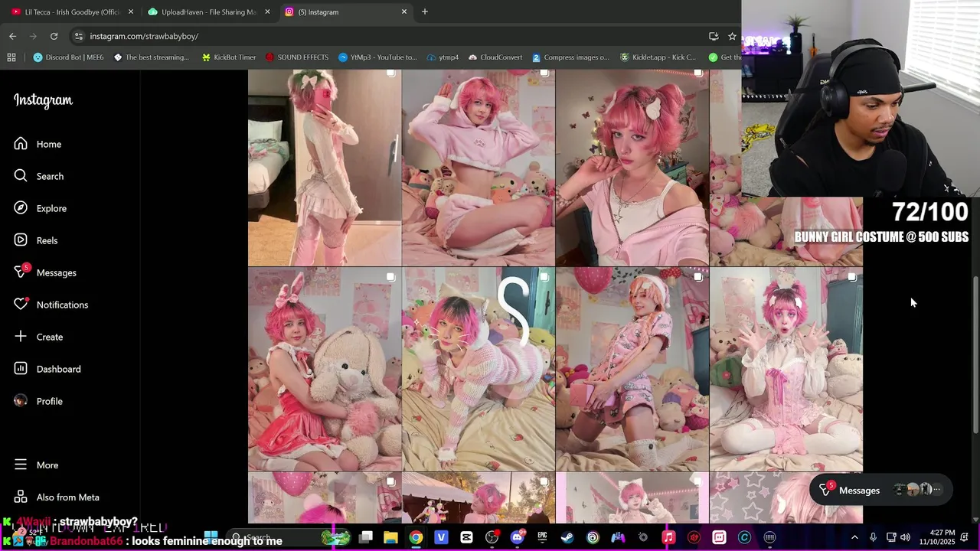
Task: Open KickBot Timer bookmark
Action: point(229,57)
